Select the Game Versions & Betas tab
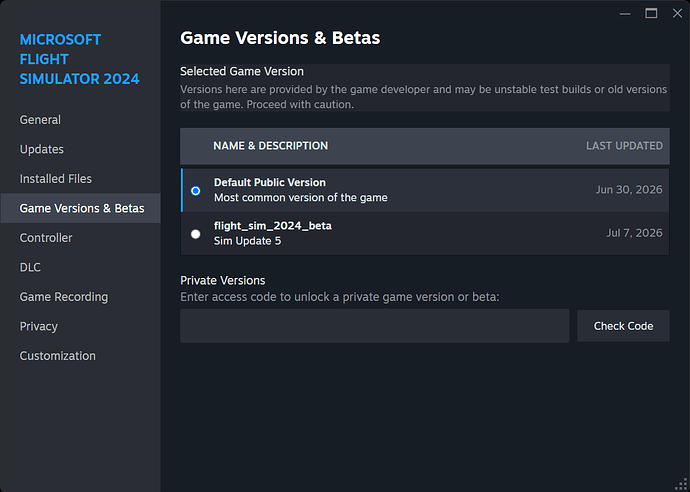The width and height of the screenshot is (690, 492). click(x=82, y=208)
